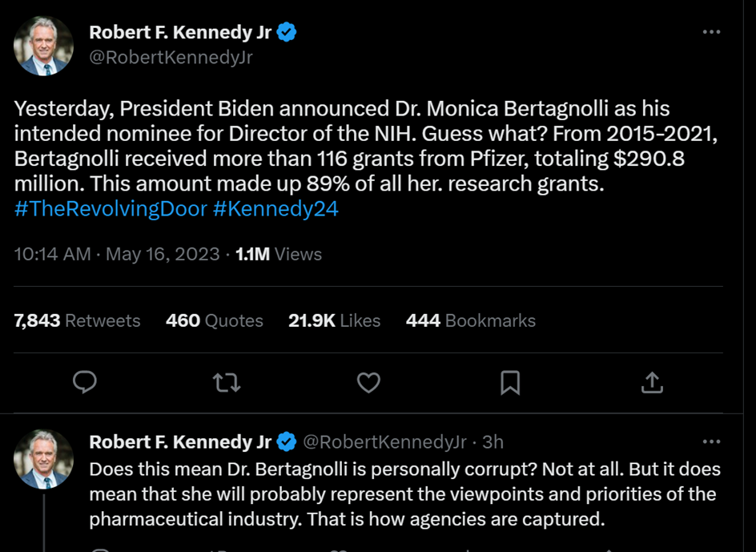The height and width of the screenshot is (552, 756).
Task: Open the #TheRevolvingDoor hashtag
Action: [x=110, y=209]
